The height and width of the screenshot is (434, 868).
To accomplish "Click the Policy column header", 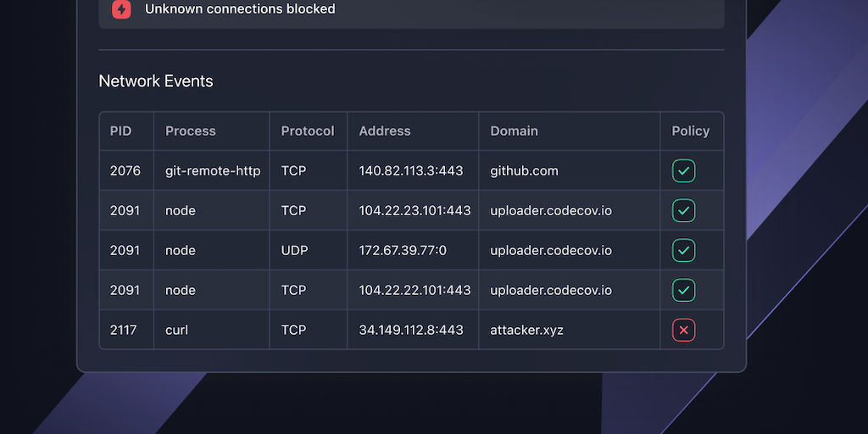I will 691,131.
